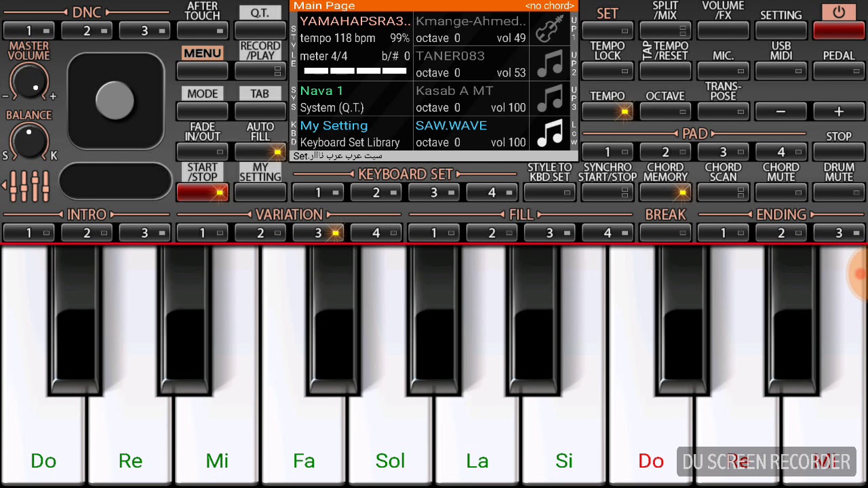Open the SET menu button

click(607, 30)
